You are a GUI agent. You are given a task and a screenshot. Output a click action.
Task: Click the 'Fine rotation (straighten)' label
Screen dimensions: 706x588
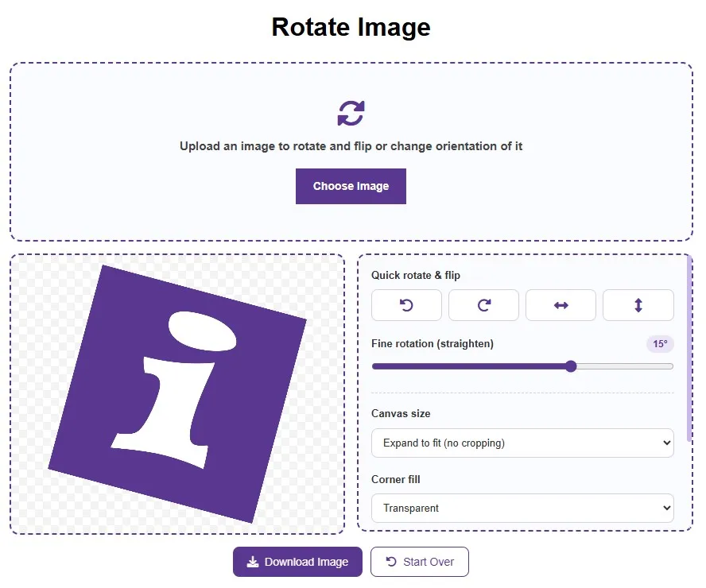433,344
